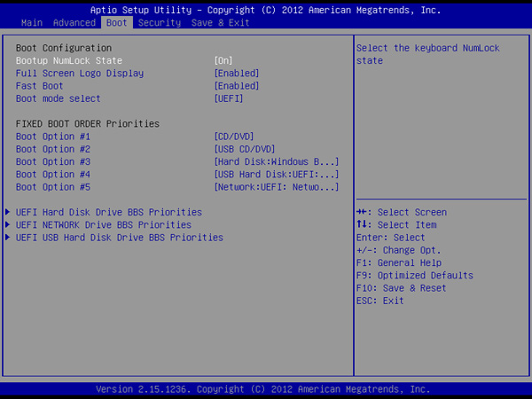Select the Boot Option #1 label
Screen dimensions: 532x399
pyautogui.click(x=53, y=137)
